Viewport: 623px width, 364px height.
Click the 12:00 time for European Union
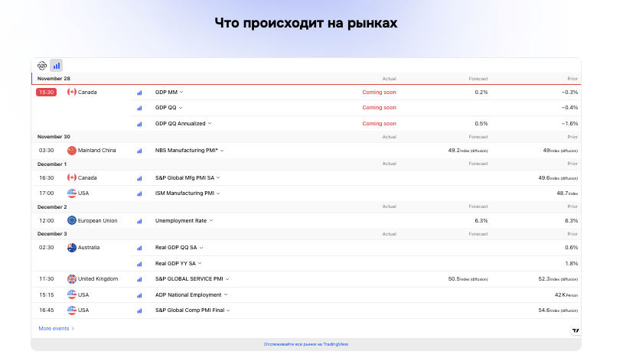pyautogui.click(x=46, y=221)
